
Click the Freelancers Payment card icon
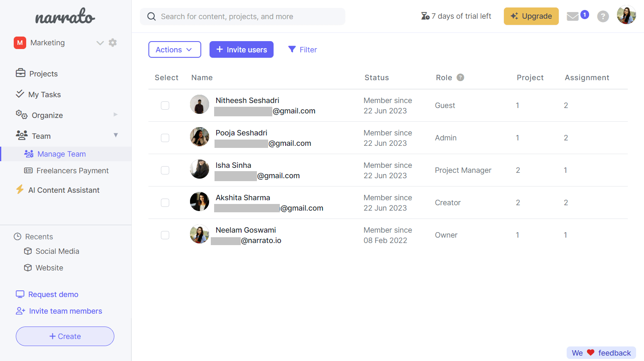[x=28, y=170]
